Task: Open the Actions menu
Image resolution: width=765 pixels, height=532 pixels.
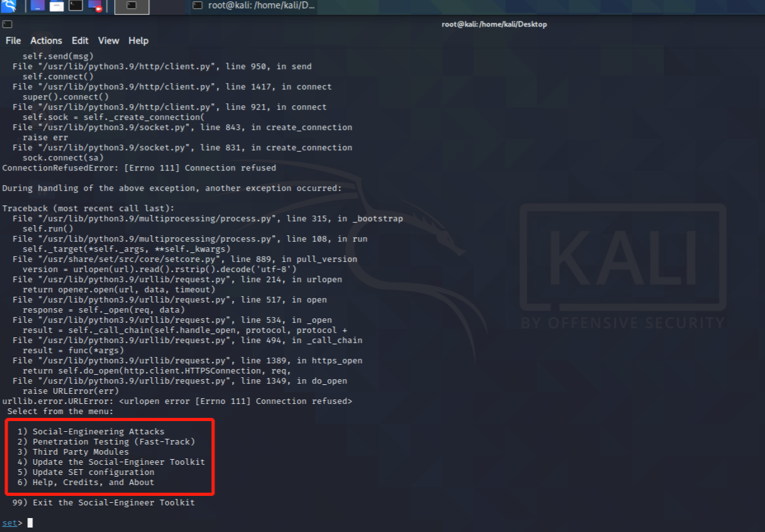Action: click(x=46, y=41)
